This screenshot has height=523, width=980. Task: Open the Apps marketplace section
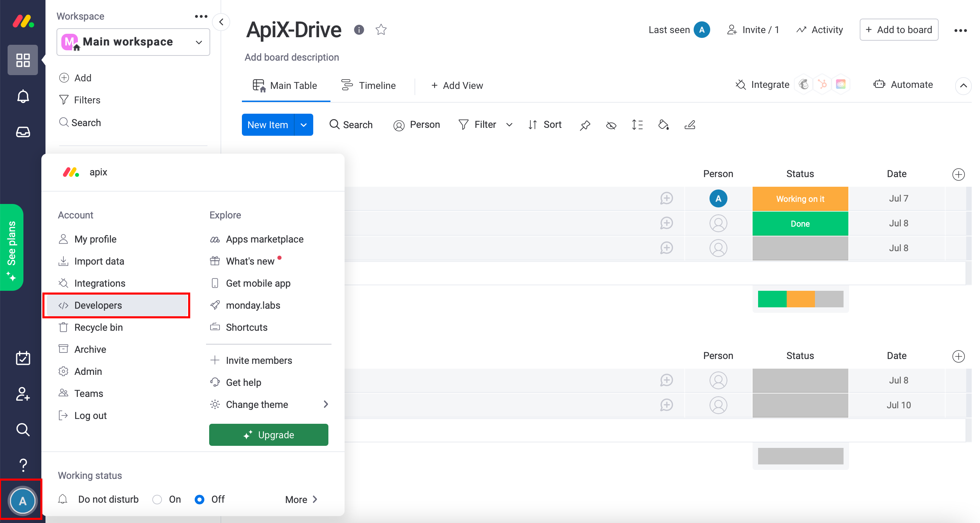click(x=265, y=238)
